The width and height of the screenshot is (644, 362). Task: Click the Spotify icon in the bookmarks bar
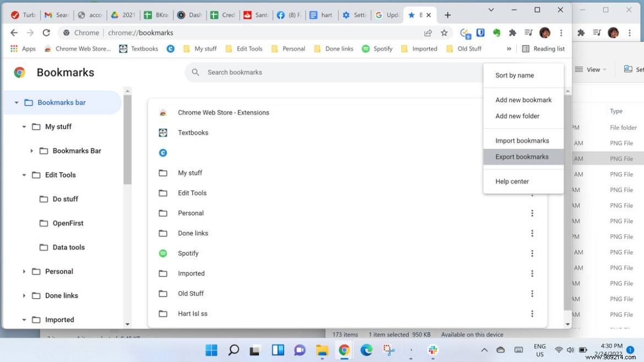point(365,49)
